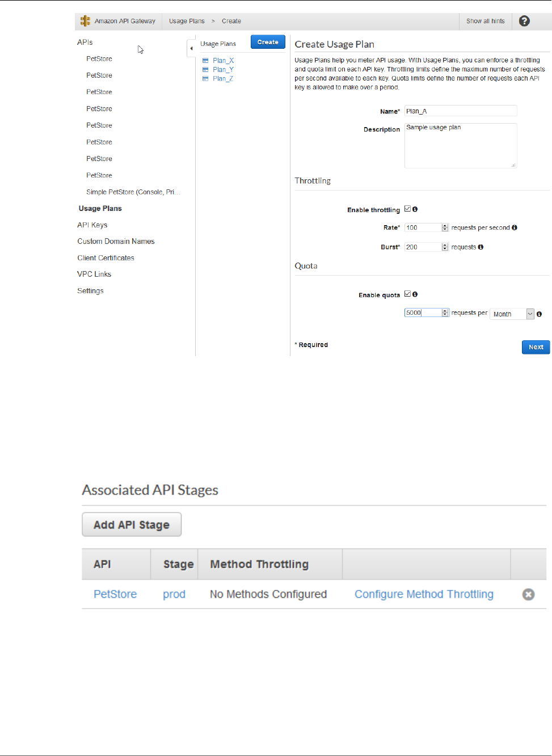
Task: Click the info icon beside Enable quota
Action: pos(415,294)
